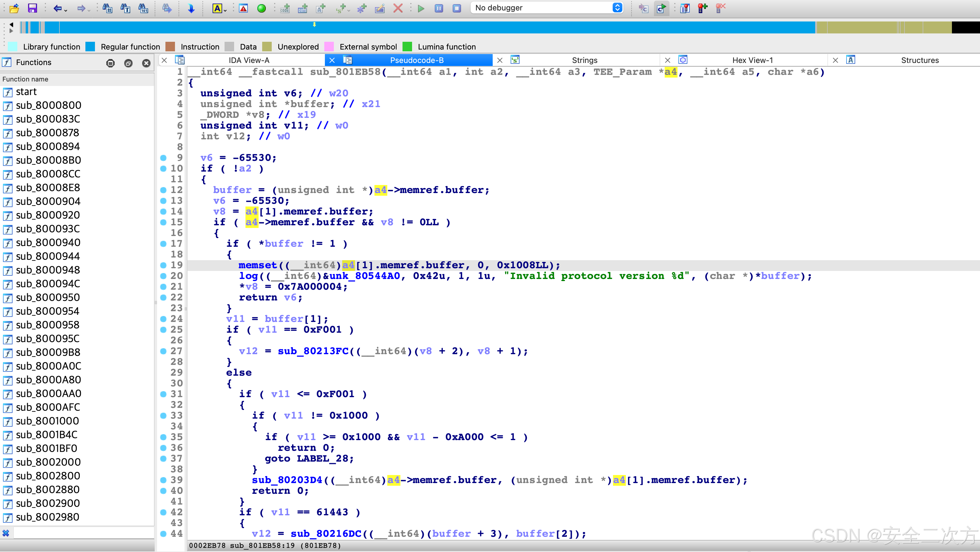Viewport: 980px width, 552px height.
Task: Click the add breakpoint traffic light icon
Action: click(702, 8)
